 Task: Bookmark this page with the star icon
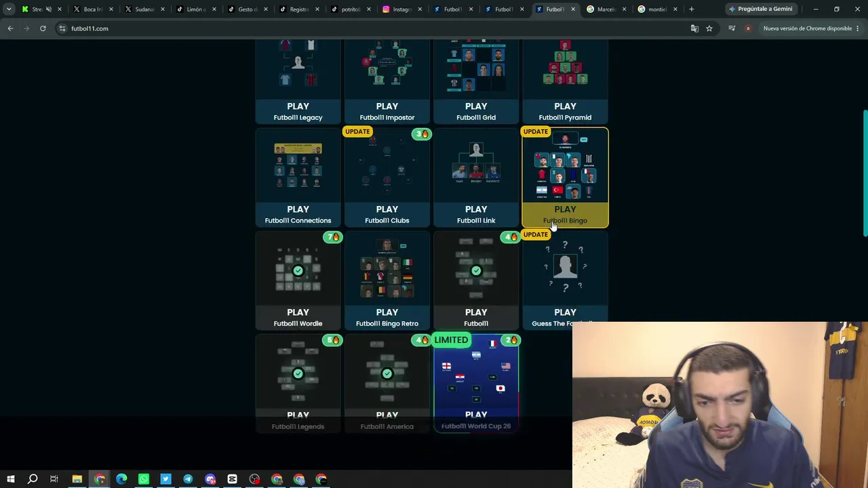(x=709, y=28)
